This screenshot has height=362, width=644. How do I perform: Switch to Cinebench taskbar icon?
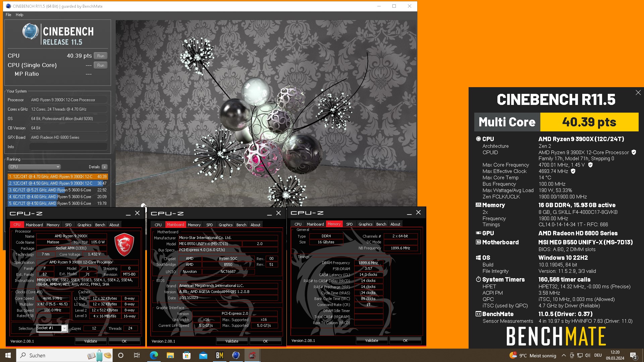click(236, 355)
